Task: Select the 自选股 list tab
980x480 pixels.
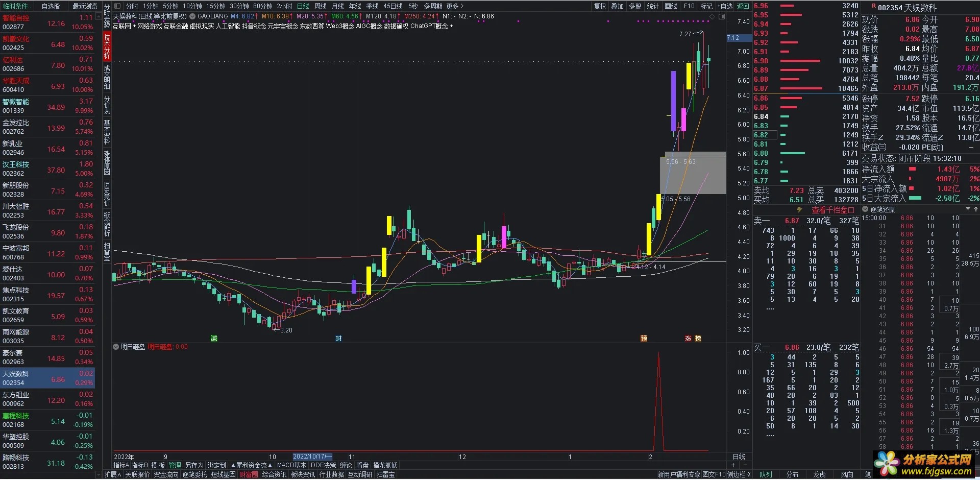Action: pos(51,6)
